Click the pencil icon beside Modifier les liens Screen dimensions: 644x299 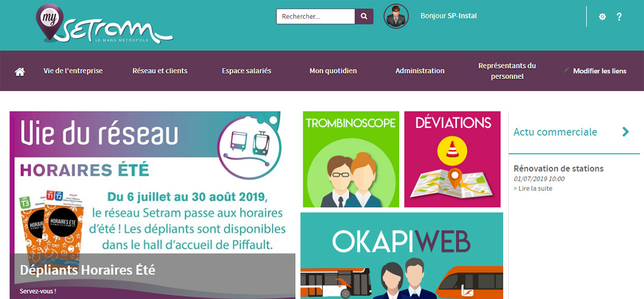click(x=566, y=70)
